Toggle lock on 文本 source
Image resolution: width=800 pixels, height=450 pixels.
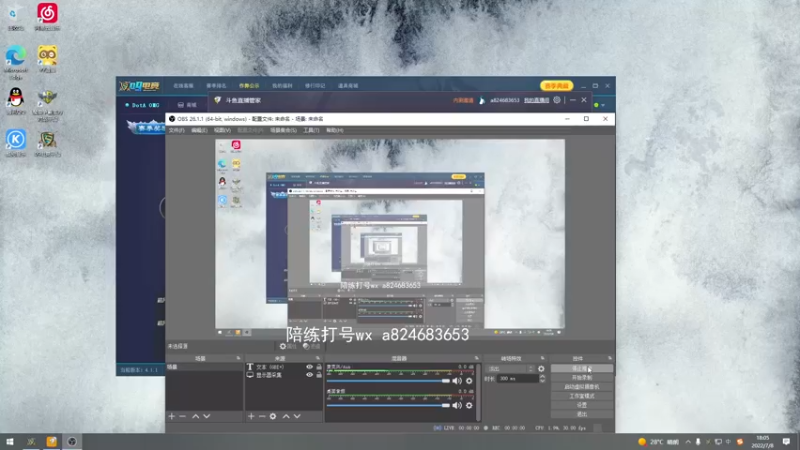tap(319, 367)
